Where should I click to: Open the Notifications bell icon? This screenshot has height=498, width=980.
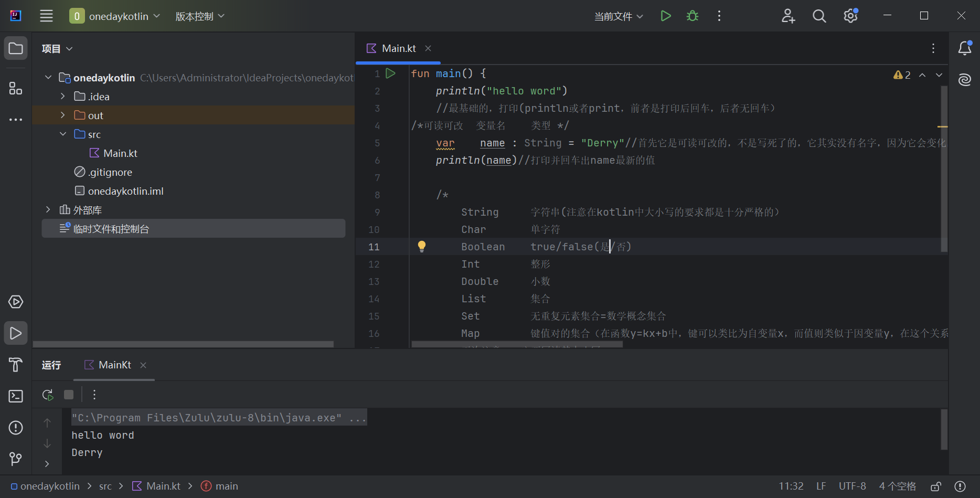(x=965, y=48)
